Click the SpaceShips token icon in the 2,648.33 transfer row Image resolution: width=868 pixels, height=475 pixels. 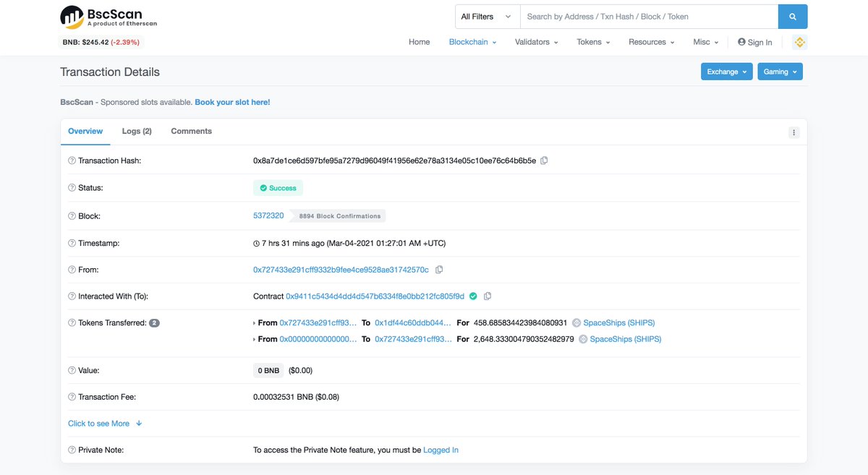click(583, 339)
